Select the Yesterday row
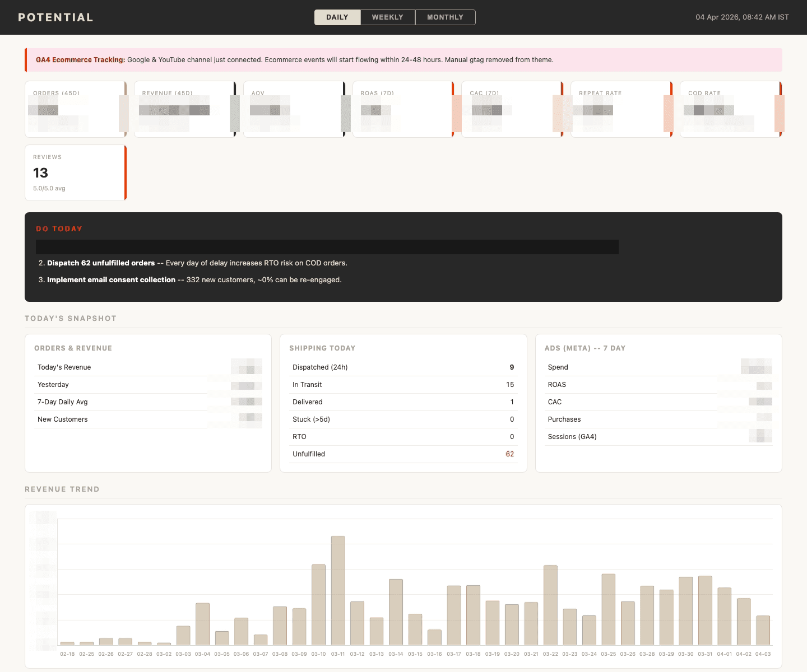This screenshot has height=672, width=807. [148, 385]
